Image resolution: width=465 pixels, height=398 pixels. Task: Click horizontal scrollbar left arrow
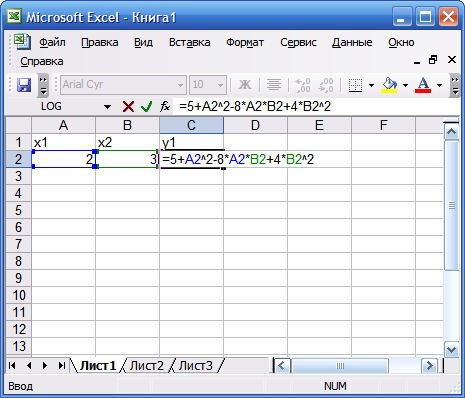282,366
